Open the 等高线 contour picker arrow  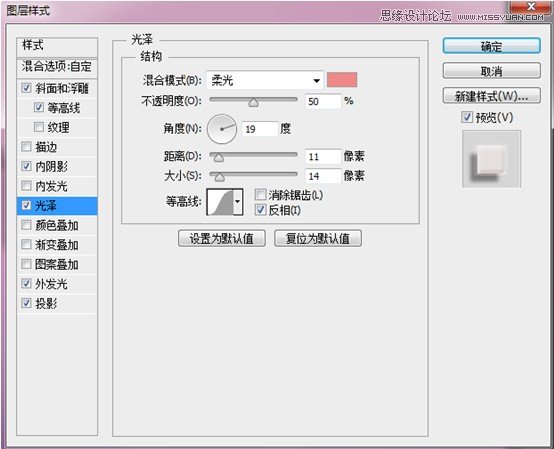[238, 202]
